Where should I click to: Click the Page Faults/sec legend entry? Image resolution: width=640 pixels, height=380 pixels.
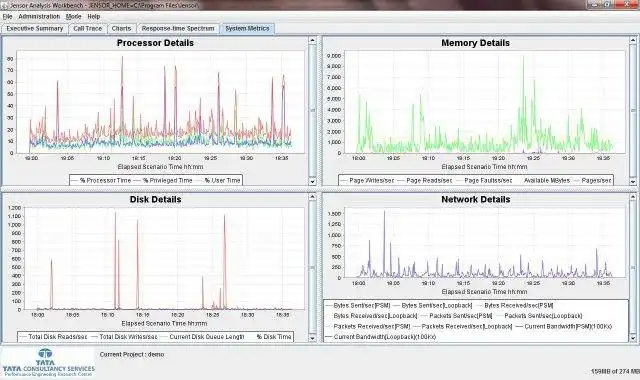point(484,180)
